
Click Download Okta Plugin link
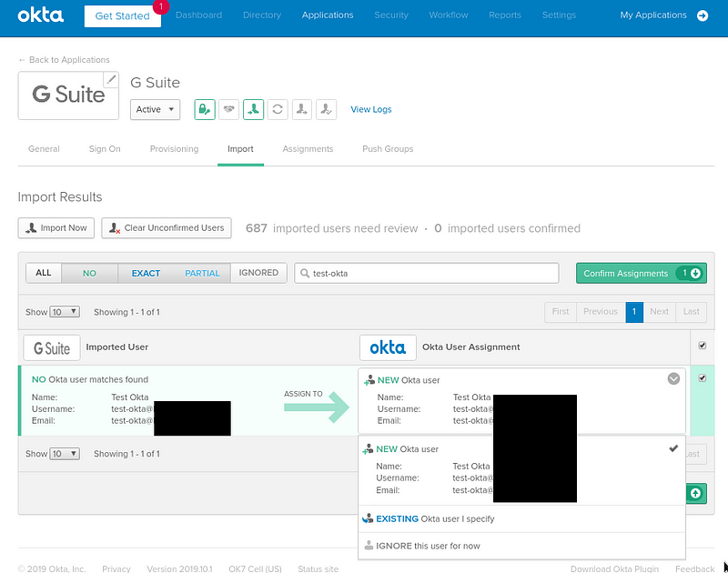point(614,568)
